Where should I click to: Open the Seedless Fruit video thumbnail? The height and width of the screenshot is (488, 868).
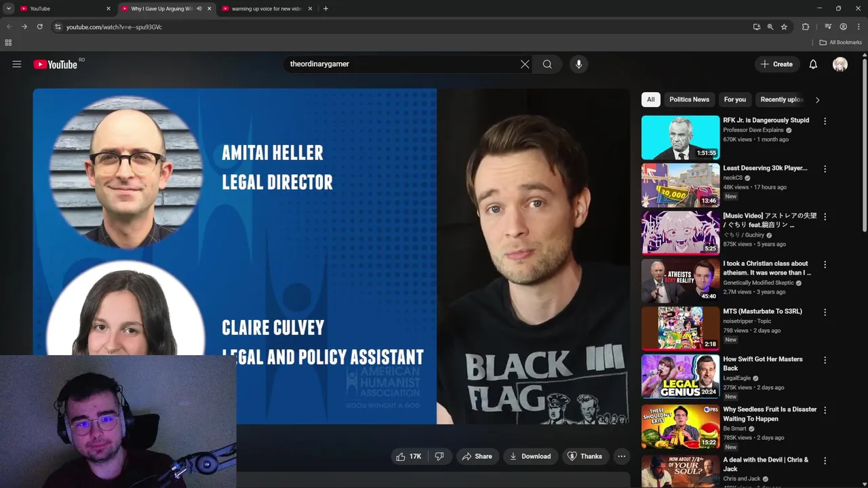[x=680, y=427]
